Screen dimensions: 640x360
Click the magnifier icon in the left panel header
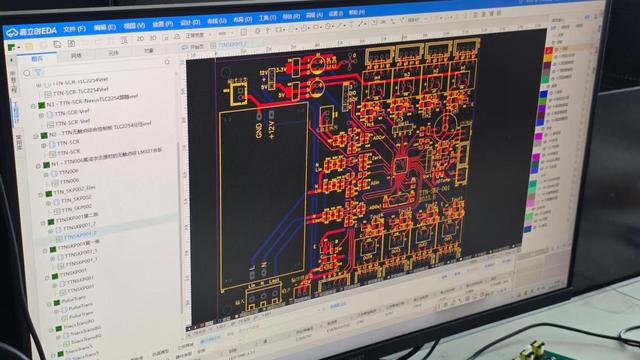click(x=167, y=62)
